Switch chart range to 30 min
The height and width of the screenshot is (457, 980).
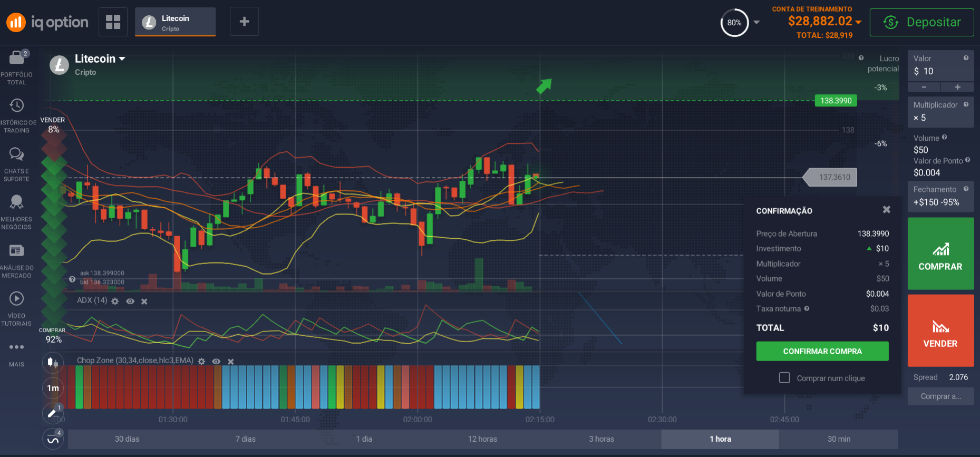[839, 439]
